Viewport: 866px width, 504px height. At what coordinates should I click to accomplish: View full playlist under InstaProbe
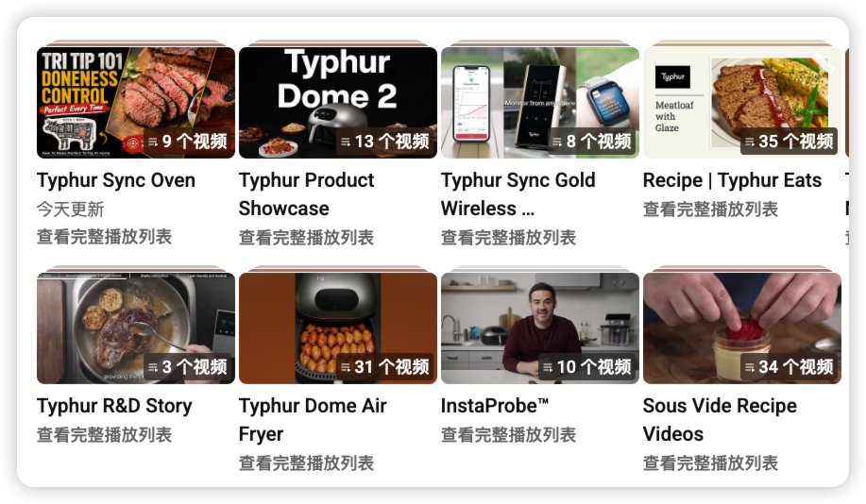tap(509, 435)
